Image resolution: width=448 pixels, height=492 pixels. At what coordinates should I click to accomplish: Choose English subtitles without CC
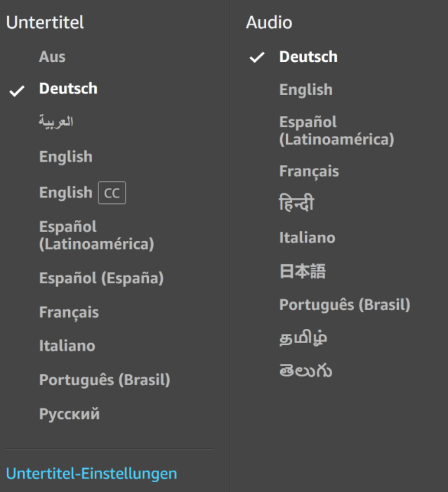[65, 157]
